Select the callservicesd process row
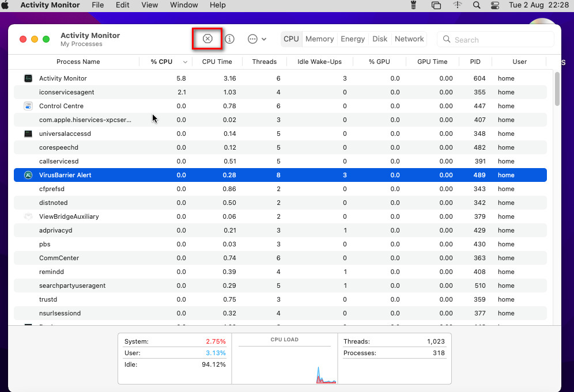The image size is (574, 392). coord(281,161)
